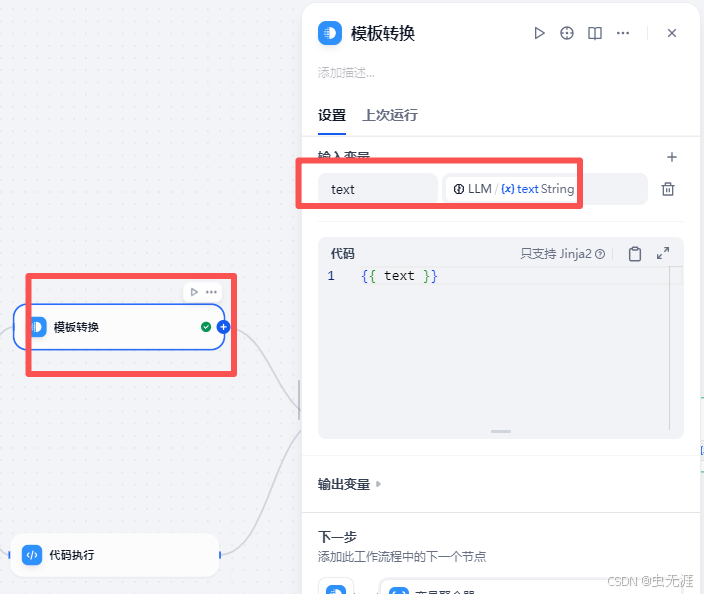Click the code editor bottom height handle

tap(501, 431)
